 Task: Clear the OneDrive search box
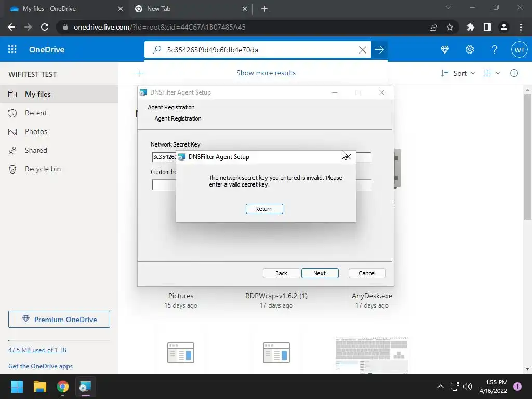(x=362, y=50)
